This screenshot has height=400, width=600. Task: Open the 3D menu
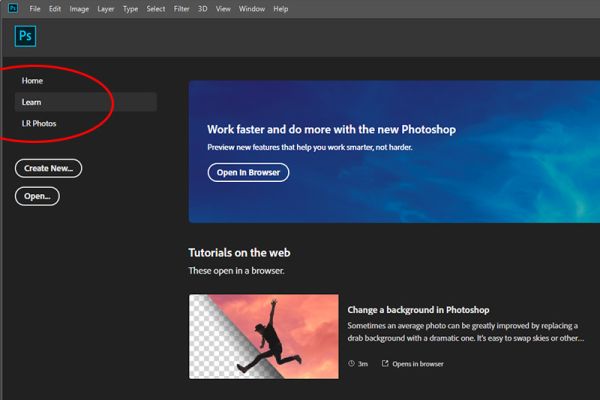(202, 9)
